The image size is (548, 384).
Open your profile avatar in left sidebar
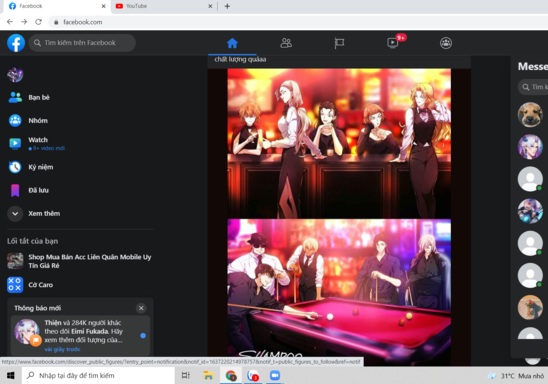point(15,74)
